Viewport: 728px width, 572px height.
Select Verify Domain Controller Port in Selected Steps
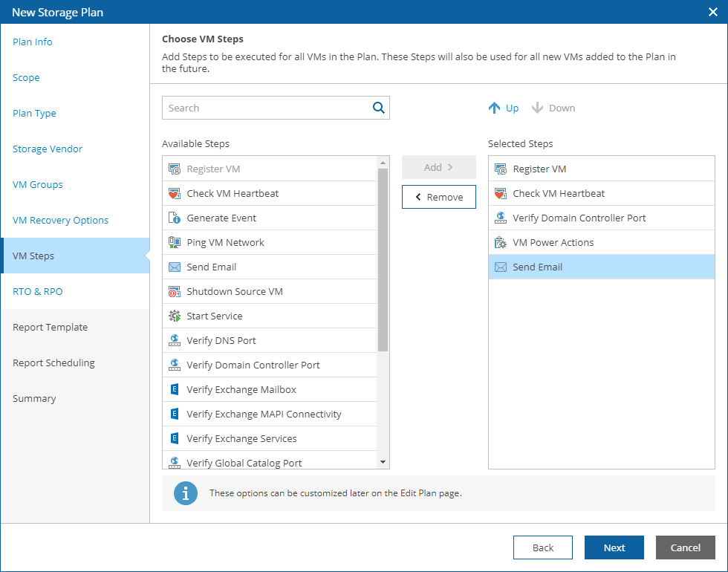(579, 218)
